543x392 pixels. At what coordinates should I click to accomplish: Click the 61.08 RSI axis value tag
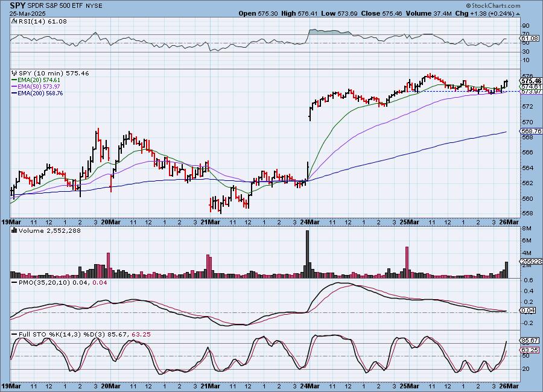530,38
